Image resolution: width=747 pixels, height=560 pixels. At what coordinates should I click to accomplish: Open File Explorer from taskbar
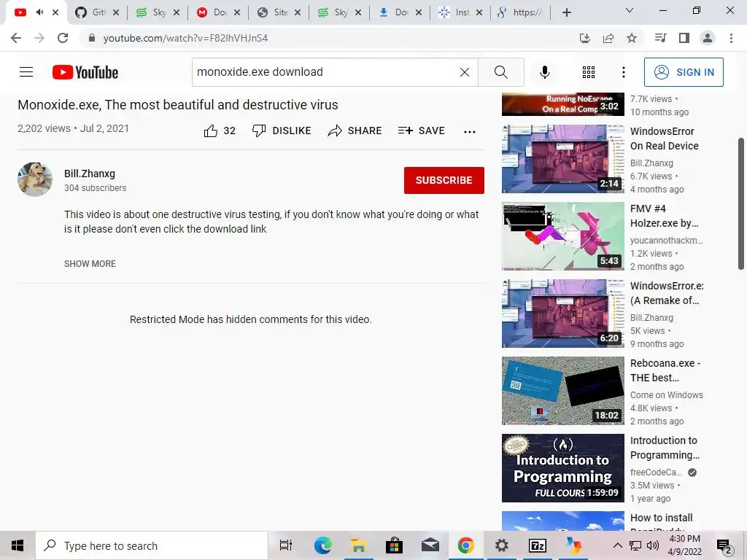pos(358,545)
